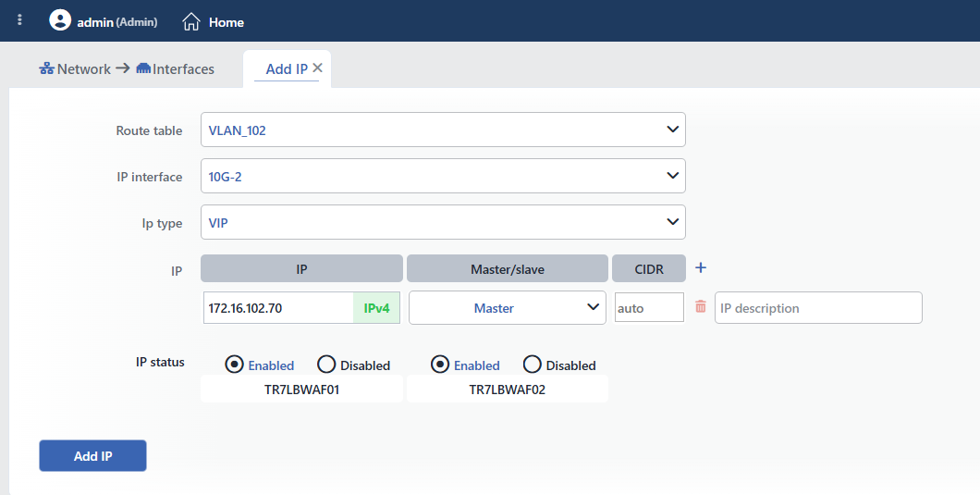Go to the Interfaces breadcrumb link
980x495 pixels.
tap(183, 68)
